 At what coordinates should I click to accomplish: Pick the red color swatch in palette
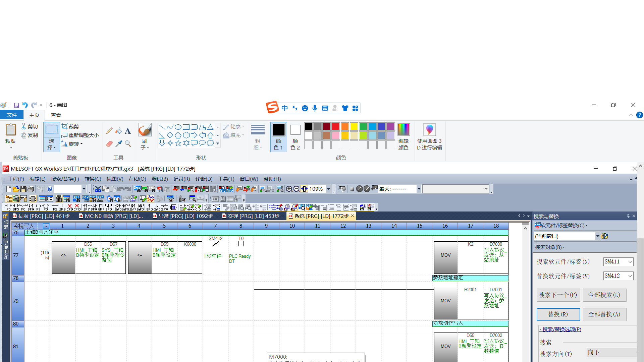(x=335, y=127)
